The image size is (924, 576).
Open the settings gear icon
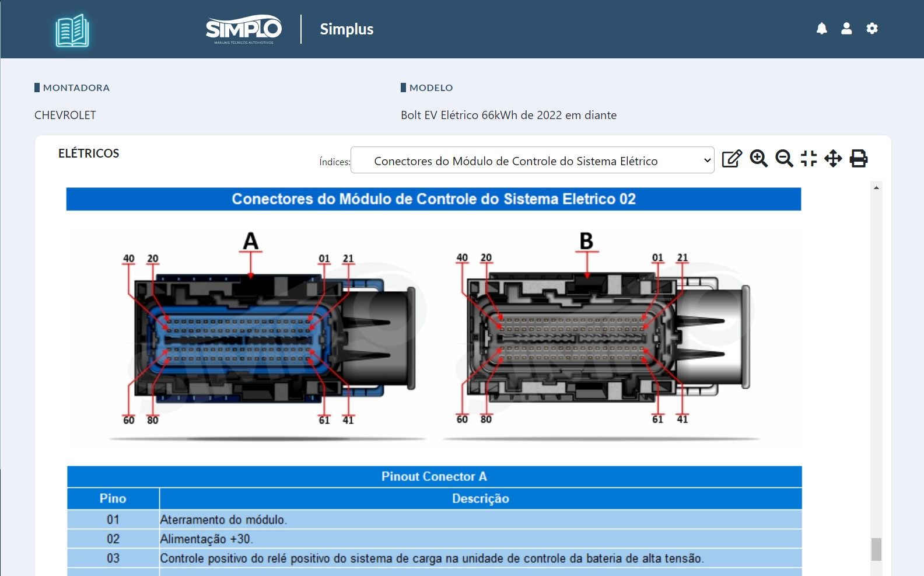pos(872,29)
